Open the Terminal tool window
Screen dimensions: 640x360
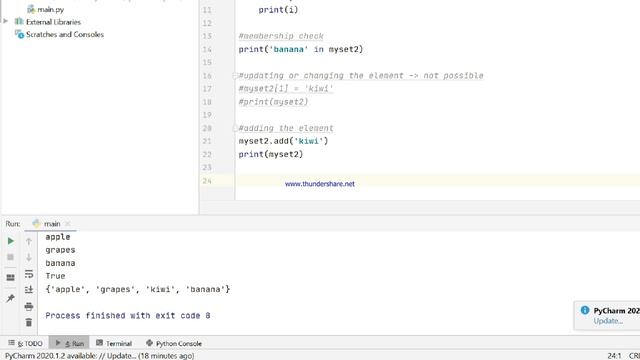[x=114, y=343]
